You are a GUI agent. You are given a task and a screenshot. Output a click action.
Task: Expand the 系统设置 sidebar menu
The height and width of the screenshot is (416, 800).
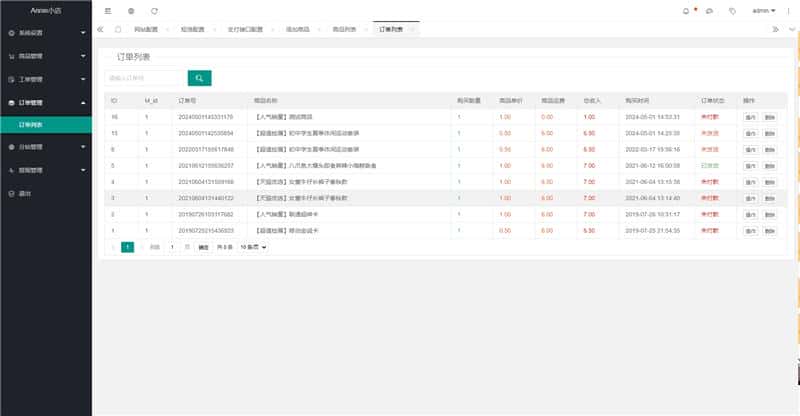point(45,33)
